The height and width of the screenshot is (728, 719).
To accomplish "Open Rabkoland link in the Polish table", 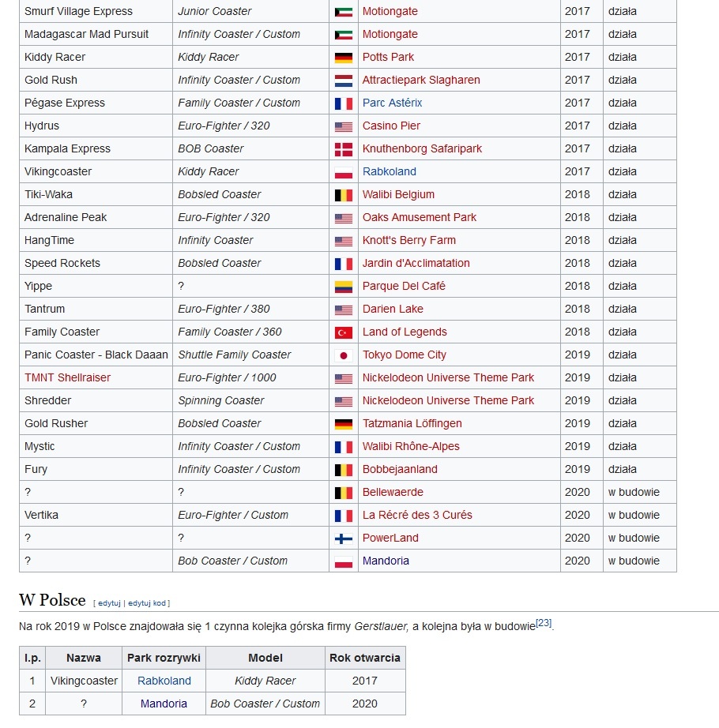I will point(164,681).
